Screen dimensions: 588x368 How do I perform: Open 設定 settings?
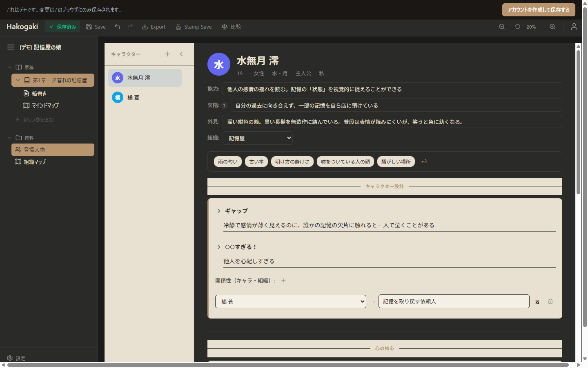[x=16, y=358]
